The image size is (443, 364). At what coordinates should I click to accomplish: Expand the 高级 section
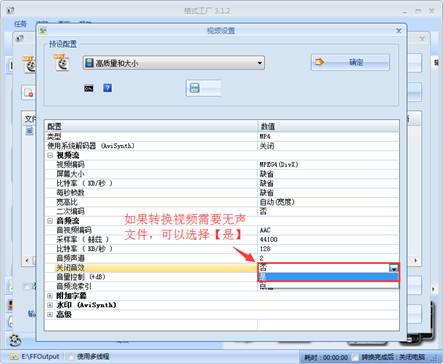(x=50, y=314)
